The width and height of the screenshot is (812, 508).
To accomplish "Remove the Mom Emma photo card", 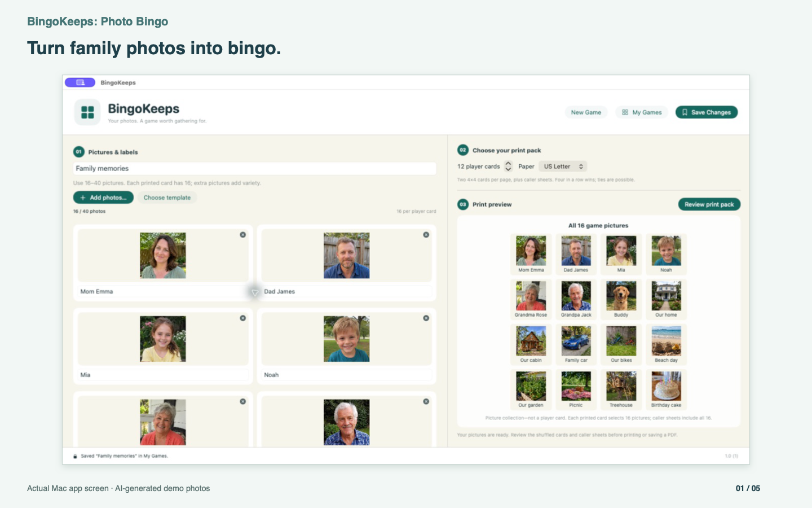I will coord(243,235).
